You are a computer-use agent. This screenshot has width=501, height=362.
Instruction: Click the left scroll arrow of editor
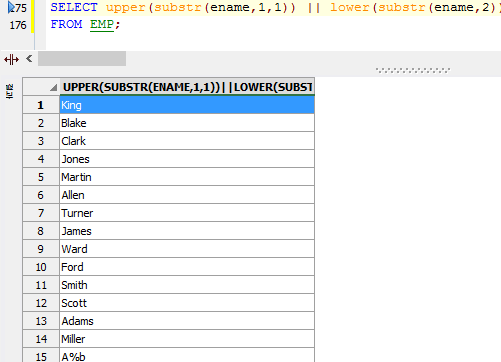point(29,59)
